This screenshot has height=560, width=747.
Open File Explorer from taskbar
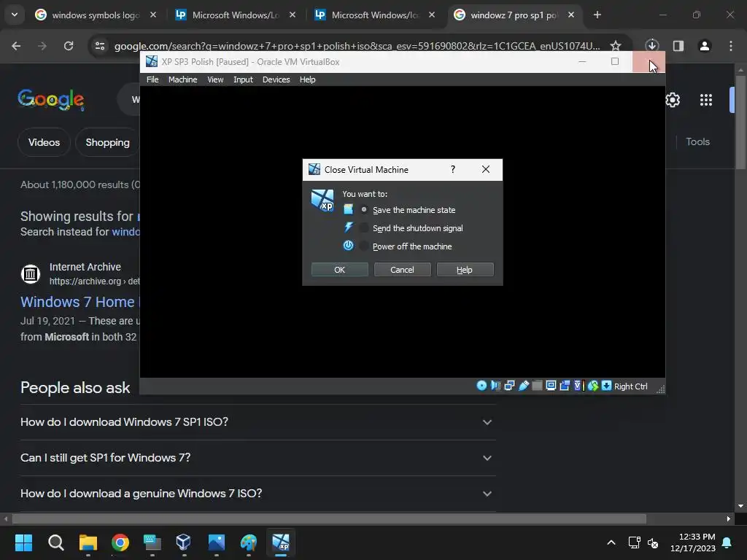[88, 542]
